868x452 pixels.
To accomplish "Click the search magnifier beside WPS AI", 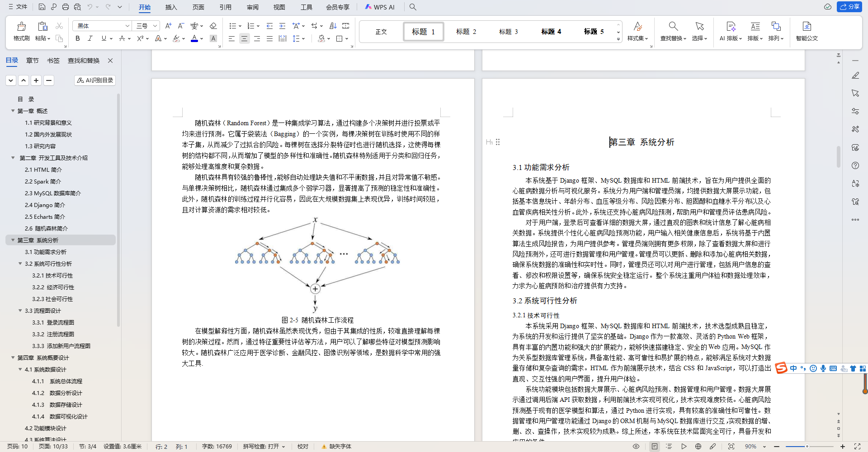I will tap(413, 7).
